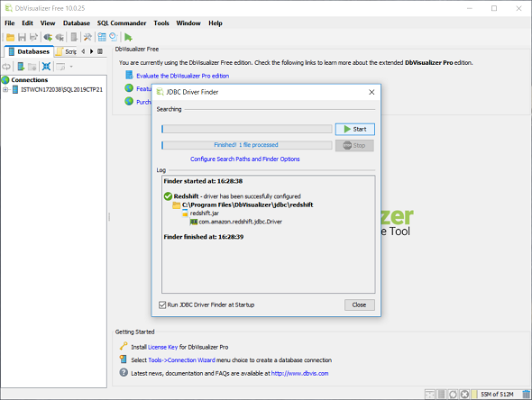The image size is (532, 400).
Task: Click the yellow folder icon in Log
Action: [177, 205]
